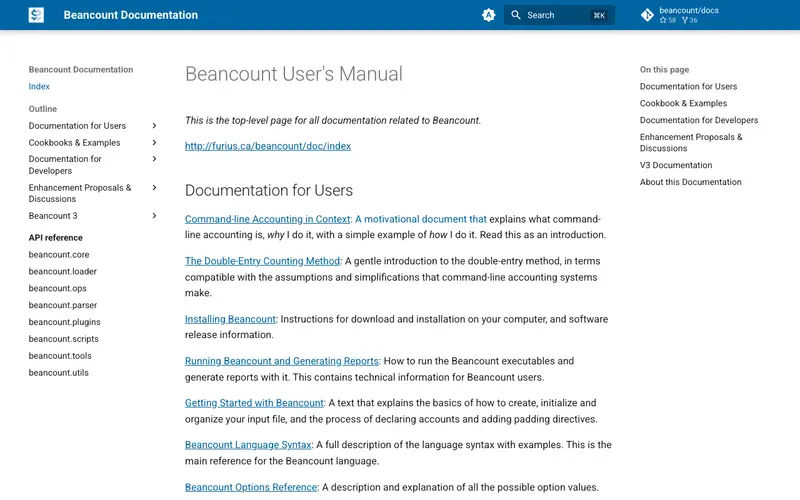Open the Index sidebar item
Image resolution: width=800 pixels, height=500 pixels.
coord(39,86)
